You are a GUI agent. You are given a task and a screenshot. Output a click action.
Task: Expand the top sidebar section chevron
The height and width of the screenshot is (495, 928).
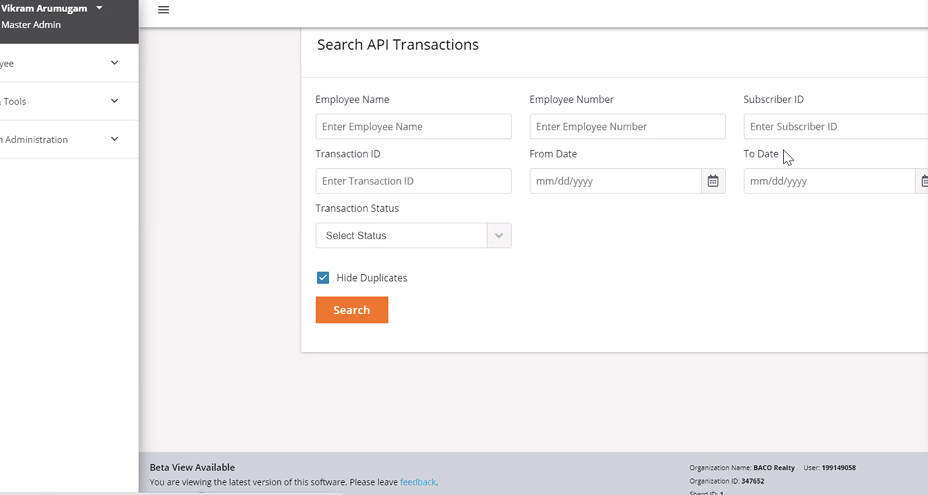(114, 63)
